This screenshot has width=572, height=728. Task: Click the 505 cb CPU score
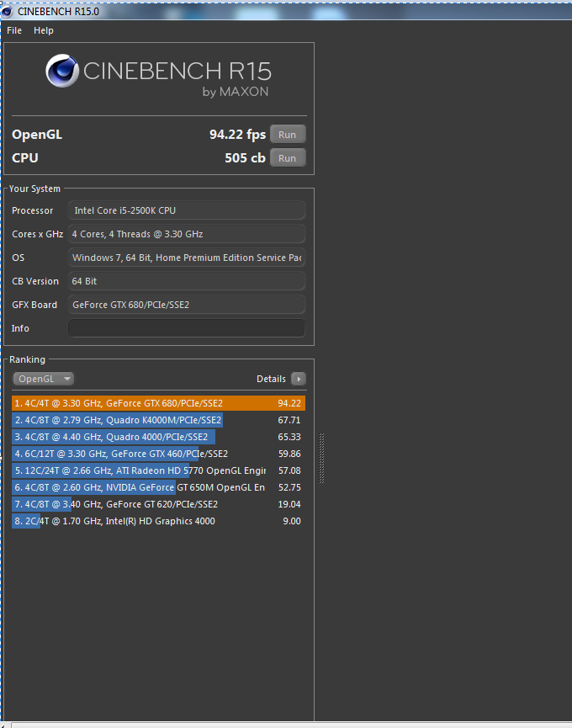245,158
